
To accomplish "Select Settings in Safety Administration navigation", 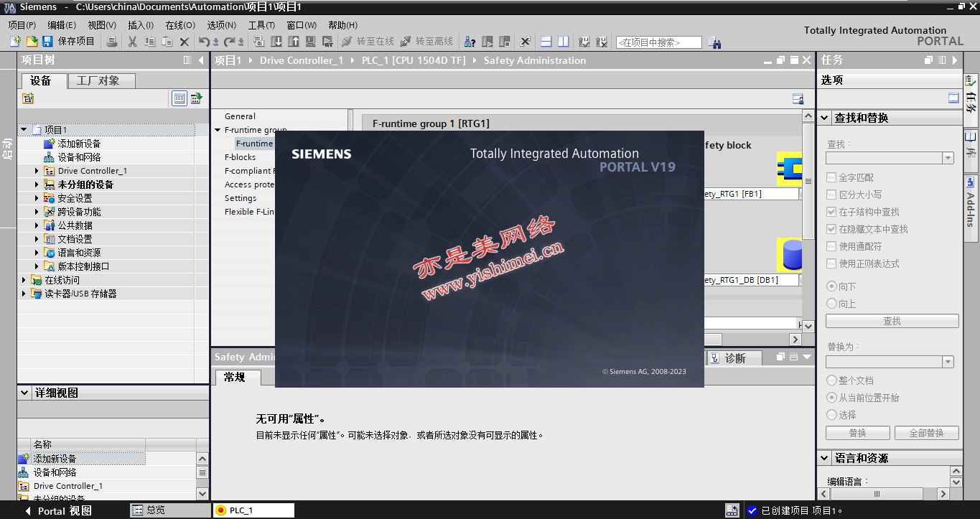I will 241,198.
